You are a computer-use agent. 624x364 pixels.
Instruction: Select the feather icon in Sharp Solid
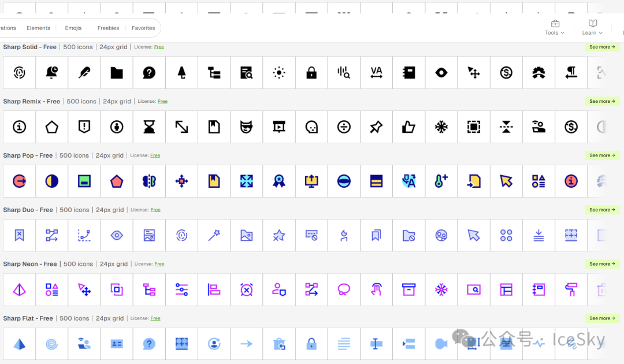point(84,73)
